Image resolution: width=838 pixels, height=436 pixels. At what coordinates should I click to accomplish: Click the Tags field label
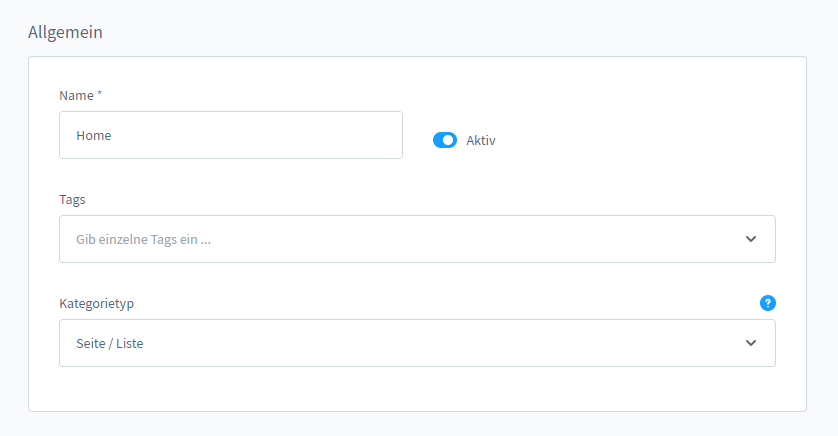click(x=72, y=199)
